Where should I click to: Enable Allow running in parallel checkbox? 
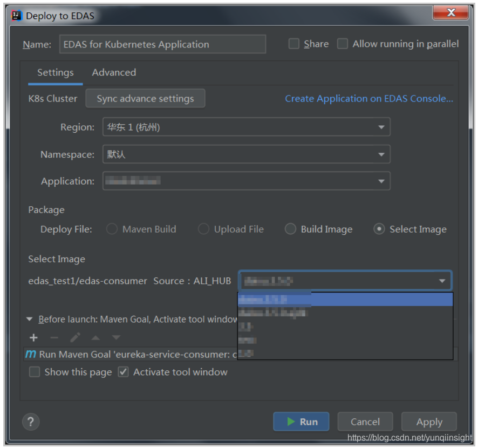click(343, 44)
